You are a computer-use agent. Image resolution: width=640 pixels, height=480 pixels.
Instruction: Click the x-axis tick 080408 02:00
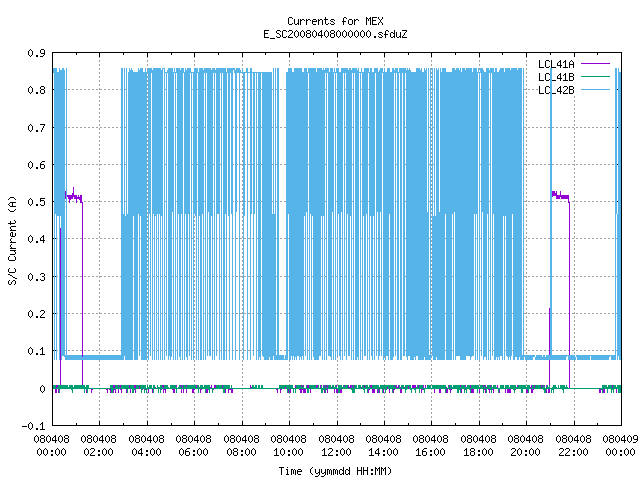coord(98,445)
